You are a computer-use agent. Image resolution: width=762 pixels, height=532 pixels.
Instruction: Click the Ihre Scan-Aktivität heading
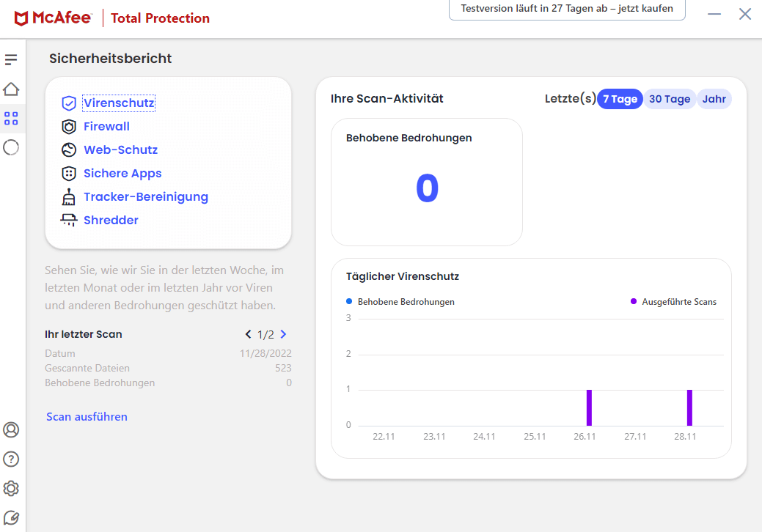point(387,98)
